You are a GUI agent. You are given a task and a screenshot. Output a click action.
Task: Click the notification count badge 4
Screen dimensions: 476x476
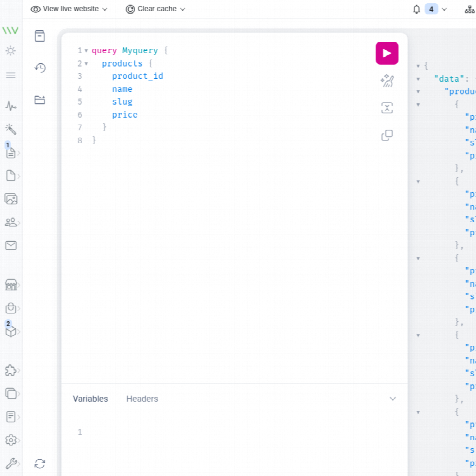[x=431, y=9]
